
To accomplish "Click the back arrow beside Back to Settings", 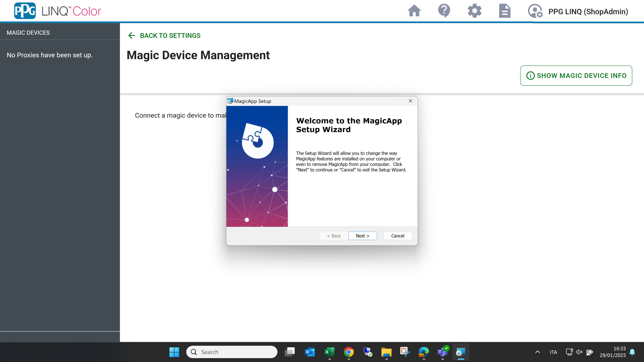I will (x=131, y=36).
